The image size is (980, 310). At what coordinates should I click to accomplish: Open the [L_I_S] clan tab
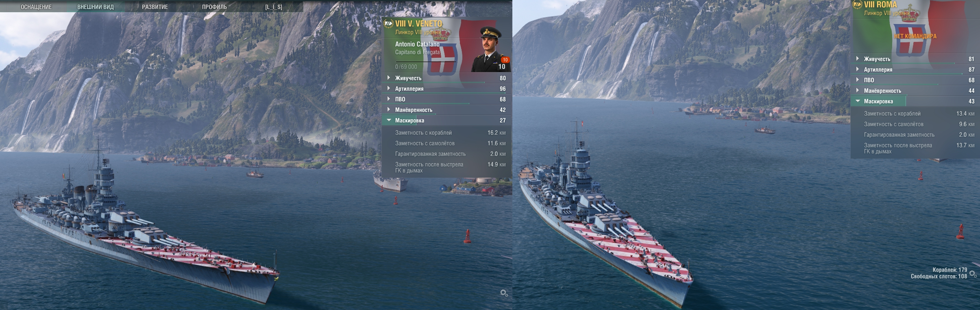(x=274, y=7)
